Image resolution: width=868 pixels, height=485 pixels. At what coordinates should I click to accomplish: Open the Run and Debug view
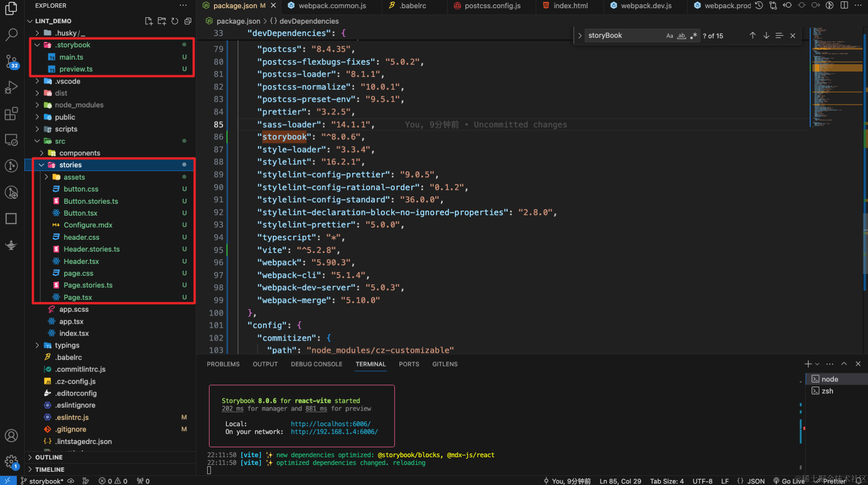click(x=11, y=87)
